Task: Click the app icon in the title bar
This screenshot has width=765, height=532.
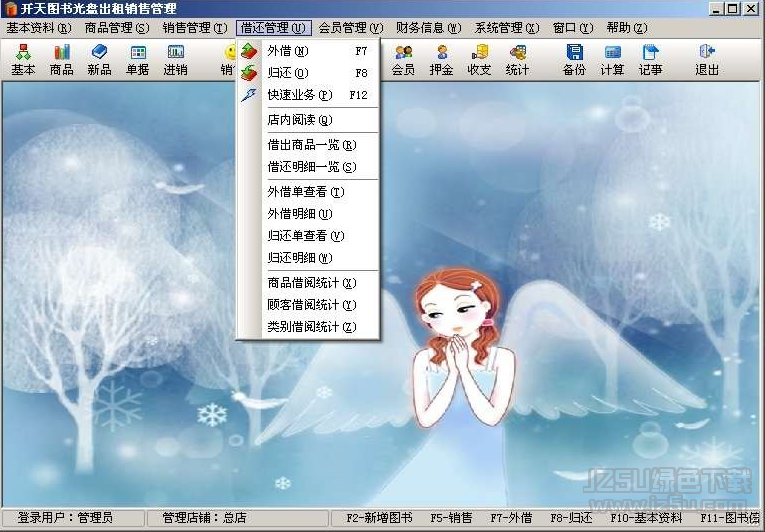Action: pyautogui.click(x=10, y=9)
